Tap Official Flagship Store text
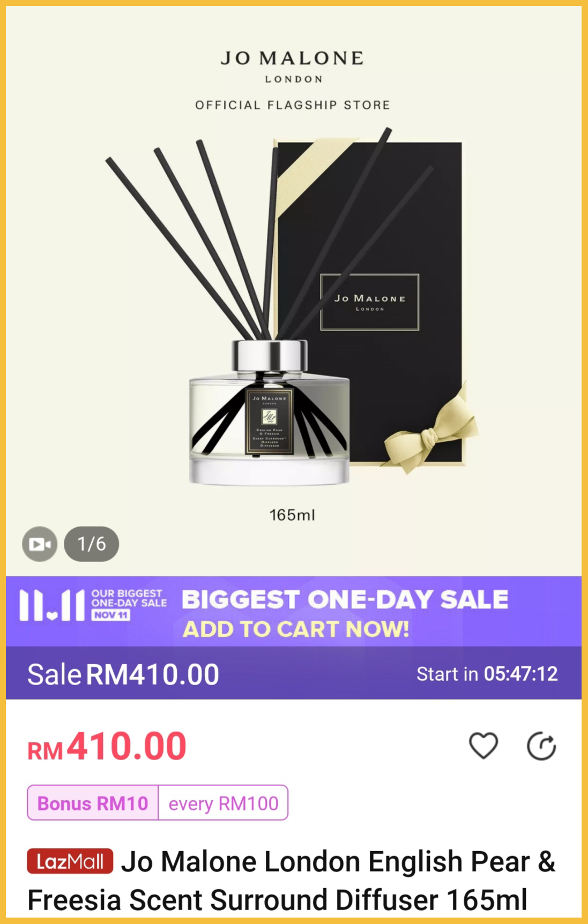Viewport: 588px width, 924px height. pos(293,105)
